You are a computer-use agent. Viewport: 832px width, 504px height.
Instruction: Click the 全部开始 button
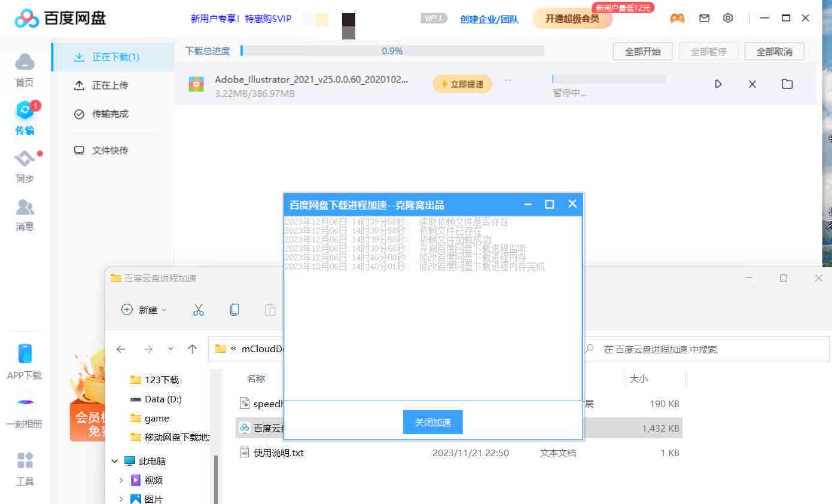tap(643, 51)
